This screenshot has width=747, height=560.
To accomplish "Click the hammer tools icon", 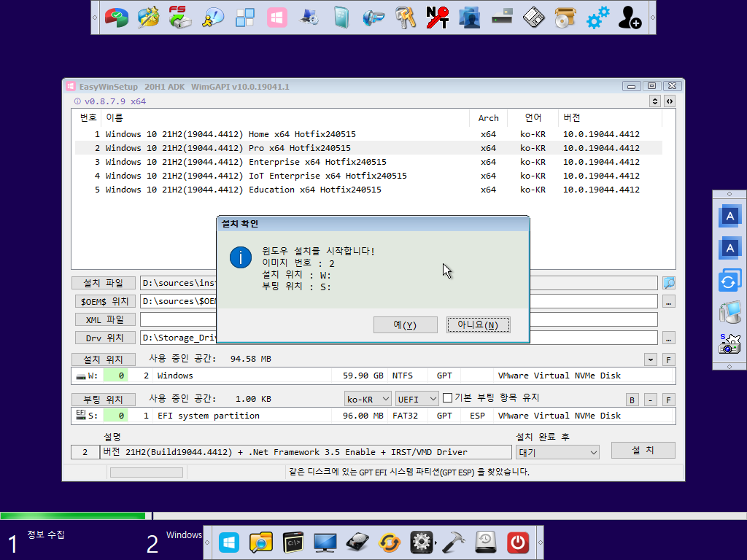I will [454, 542].
